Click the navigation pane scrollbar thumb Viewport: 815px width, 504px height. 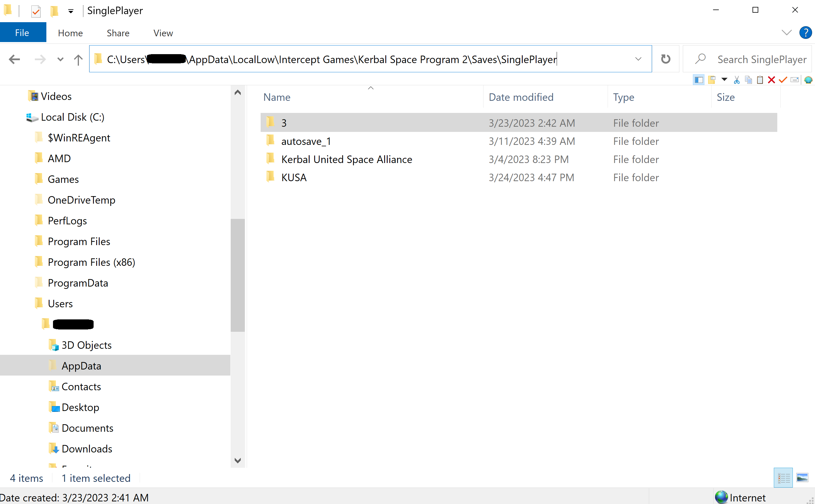(237, 275)
